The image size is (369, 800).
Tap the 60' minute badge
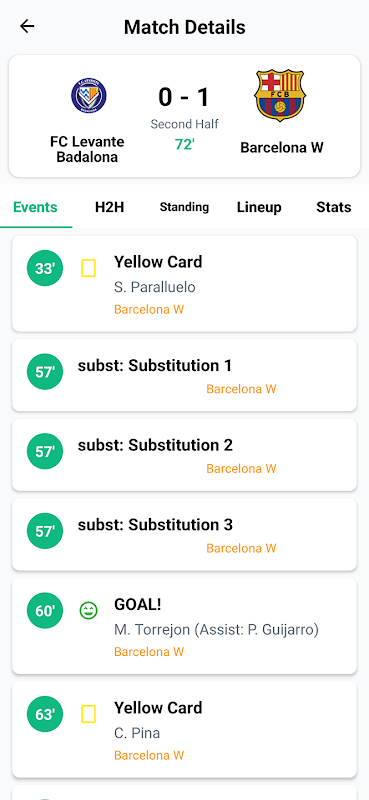click(x=45, y=611)
